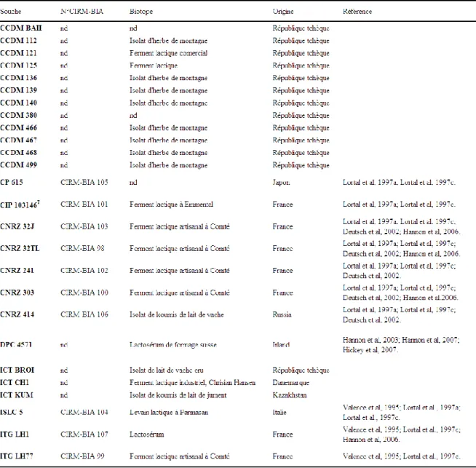Click the Référence column header
This screenshot has width=476, height=468.
pyautogui.click(x=357, y=12)
